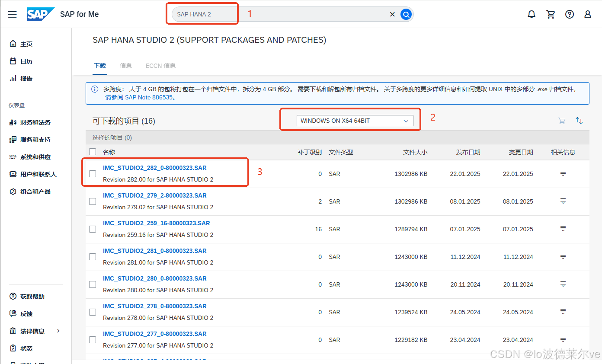
Task: Check the IMC_STUDIO2_277_0 row checkbox
Action: [x=93, y=340]
